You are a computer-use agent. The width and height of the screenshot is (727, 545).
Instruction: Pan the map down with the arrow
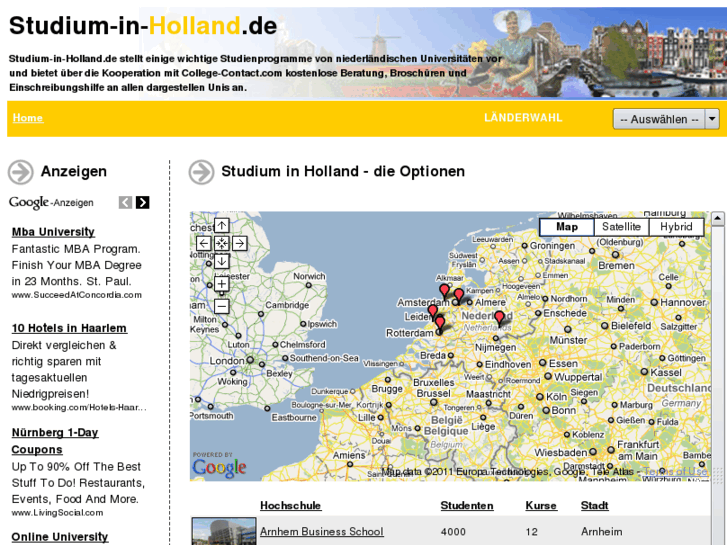tap(222, 261)
